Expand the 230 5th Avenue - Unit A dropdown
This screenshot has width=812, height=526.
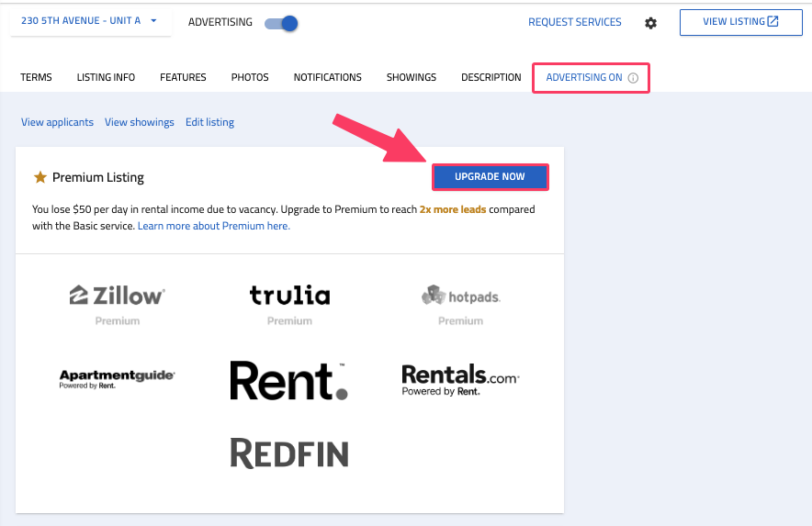pyautogui.click(x=90, y=21)
